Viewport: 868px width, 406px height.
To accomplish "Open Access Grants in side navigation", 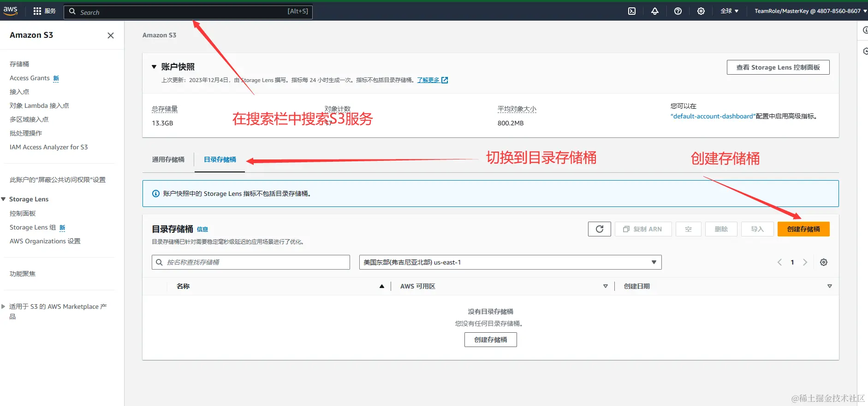I will pos(30,78).
